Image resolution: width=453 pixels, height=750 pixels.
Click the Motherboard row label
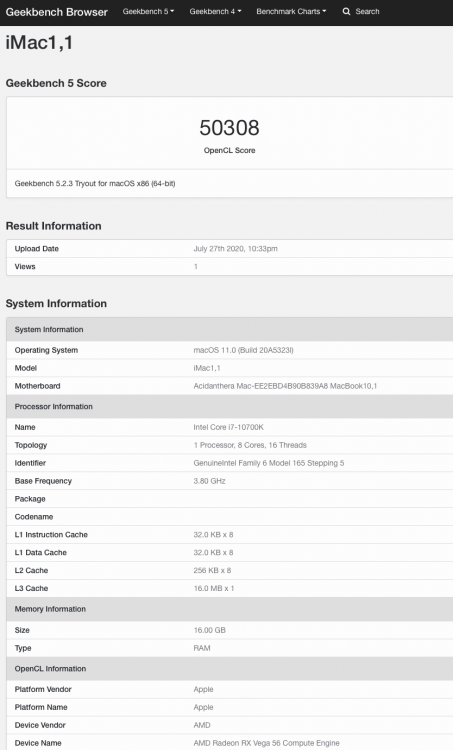tap(37, 386)
